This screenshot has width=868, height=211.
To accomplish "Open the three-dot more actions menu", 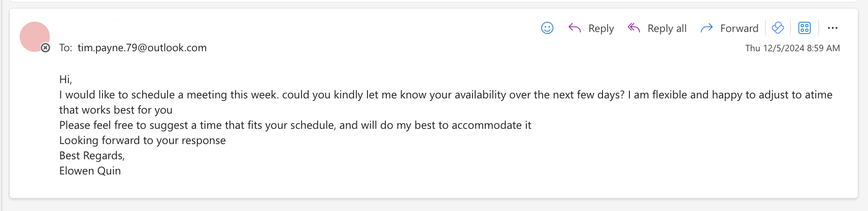I will click(x=832, y=28).
